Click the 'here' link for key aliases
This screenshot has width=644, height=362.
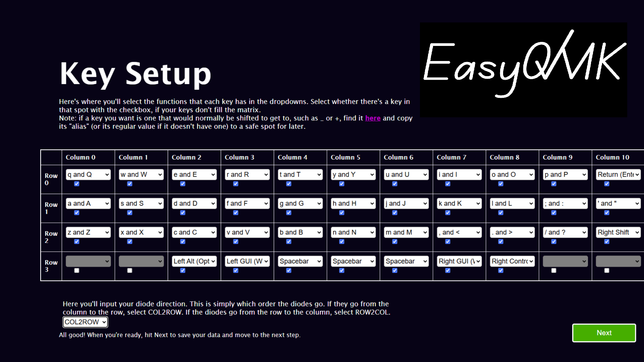pyautogui.click(x=373, y=118)
